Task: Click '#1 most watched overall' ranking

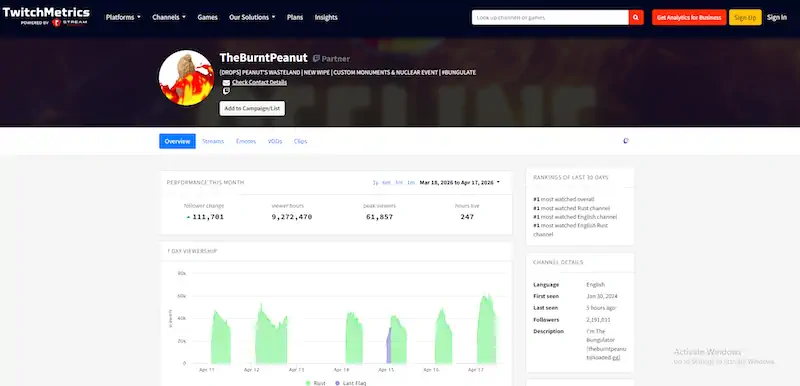Action: click(x=563, y=199)
